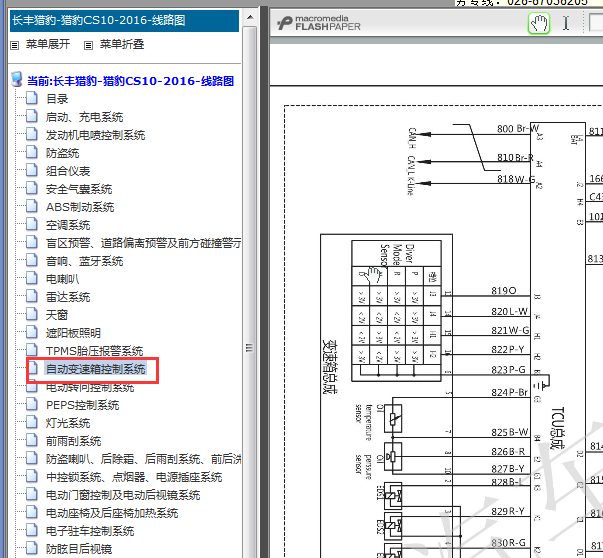This screenshot has width=603, height=558.
Task: Click the page icon beside PEPS控制系统
Action: click(32, 404)
